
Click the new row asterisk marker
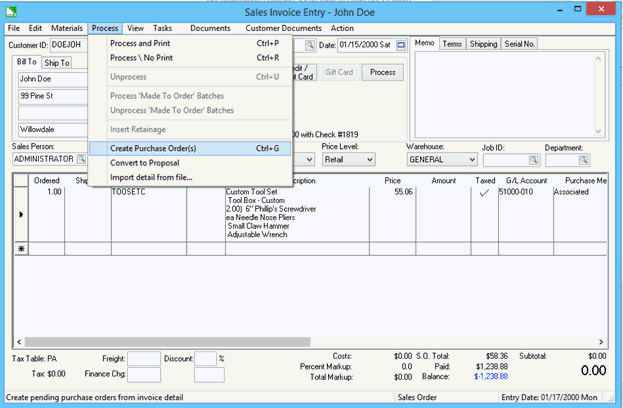click(21, 249)
